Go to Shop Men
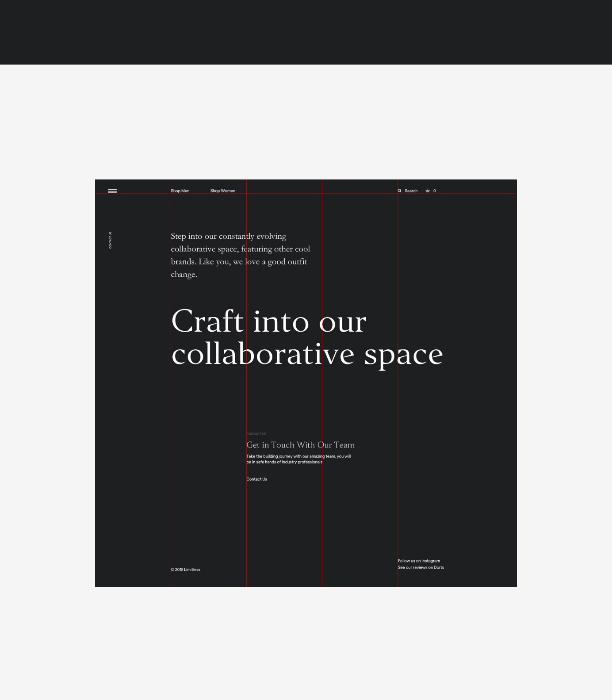The width and height of the screenshot is (612, 700). pyautogui.click(x=180, y=191)
